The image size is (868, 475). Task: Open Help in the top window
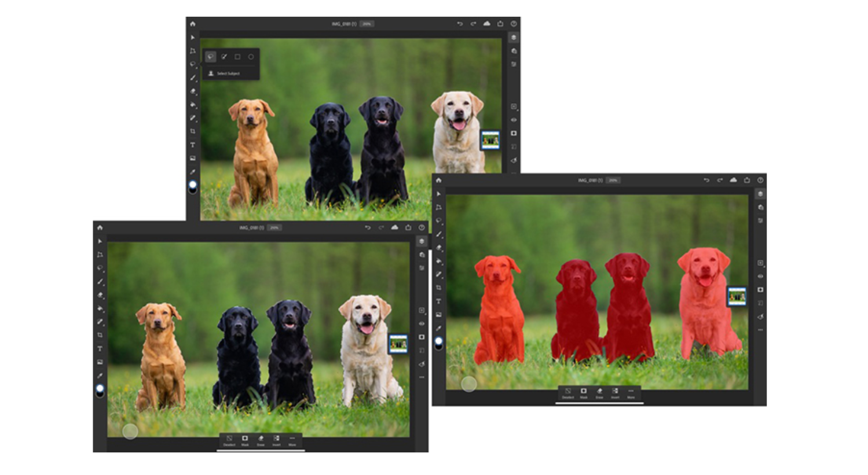click(x=514, y=24)
